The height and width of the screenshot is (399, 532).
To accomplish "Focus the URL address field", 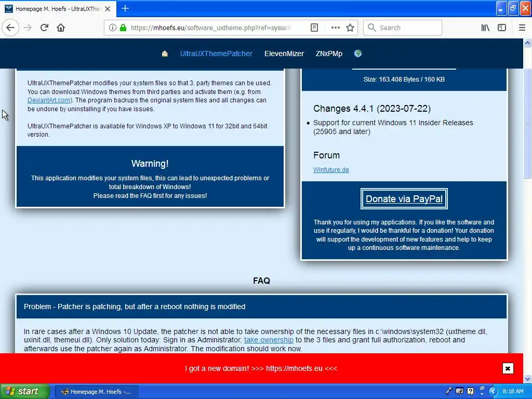I will [210, 28].
